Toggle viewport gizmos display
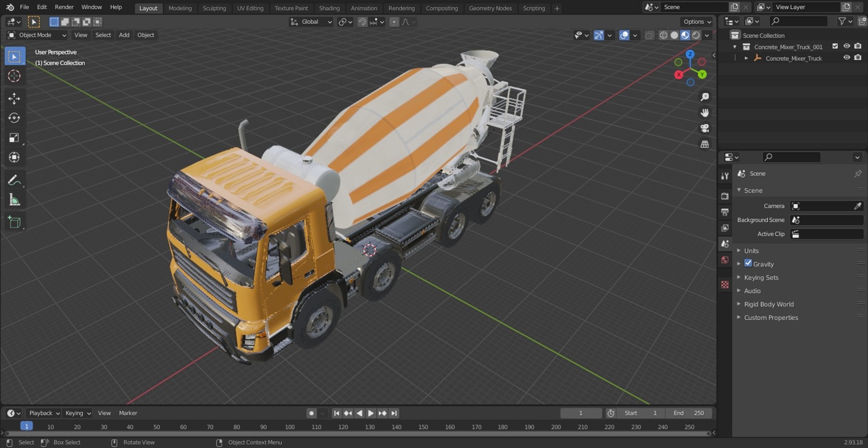Image resolution: width=868 pixels, height=448 pixels. [599, 35]
